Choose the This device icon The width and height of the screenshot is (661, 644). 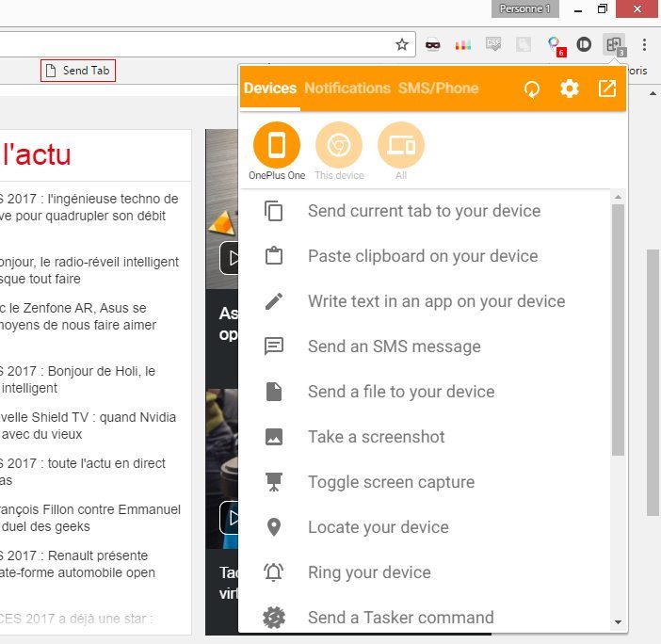pos(339,145)
